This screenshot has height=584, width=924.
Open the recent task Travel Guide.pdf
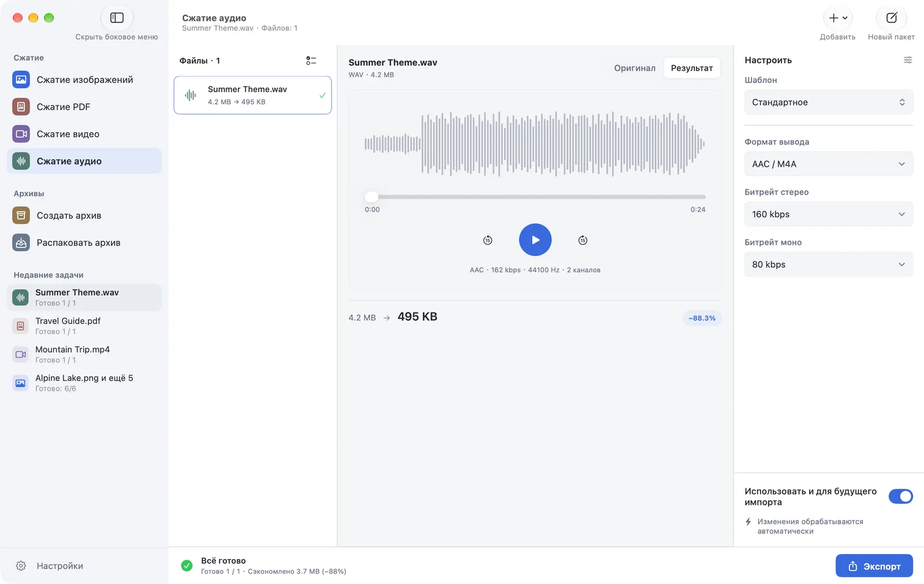84,326
